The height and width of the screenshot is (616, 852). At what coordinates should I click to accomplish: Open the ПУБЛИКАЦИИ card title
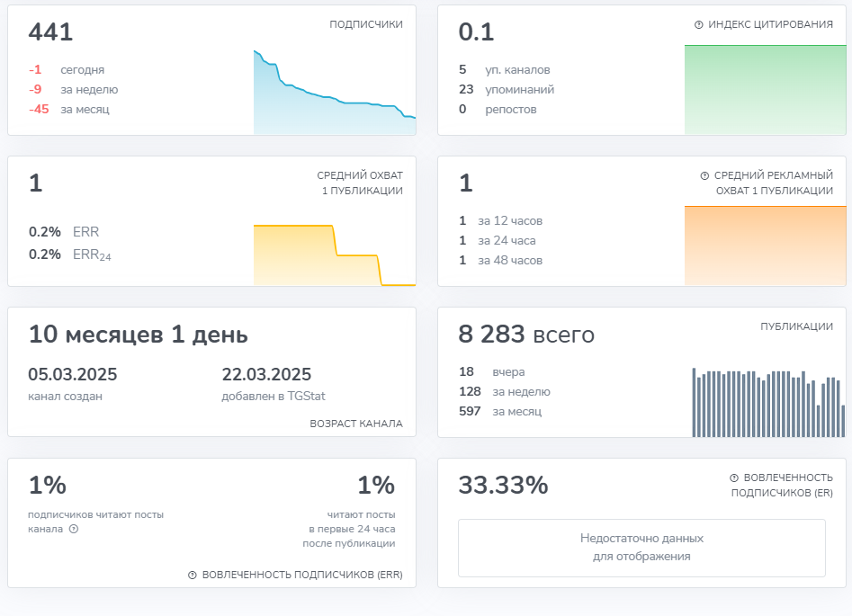click(796, 327)
